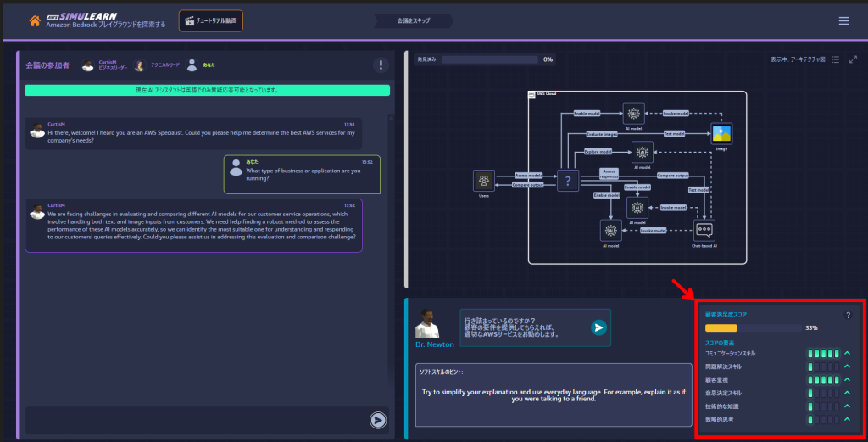Click the SimuLearn logo title
This screenshot has width=868, height=442.
(82, 17)
